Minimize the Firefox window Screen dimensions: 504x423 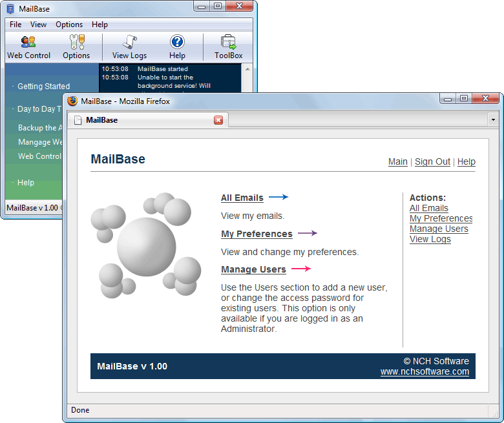tap(448, 99)
